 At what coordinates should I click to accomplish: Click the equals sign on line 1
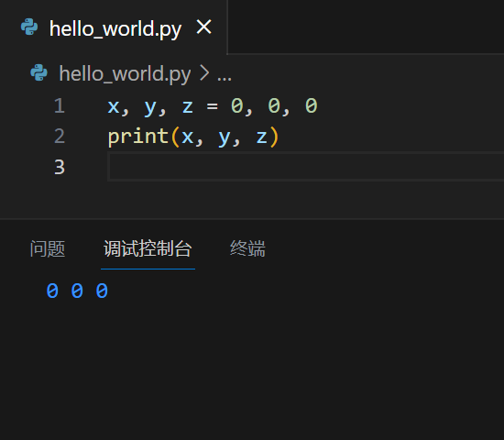[x=213, y=106]
